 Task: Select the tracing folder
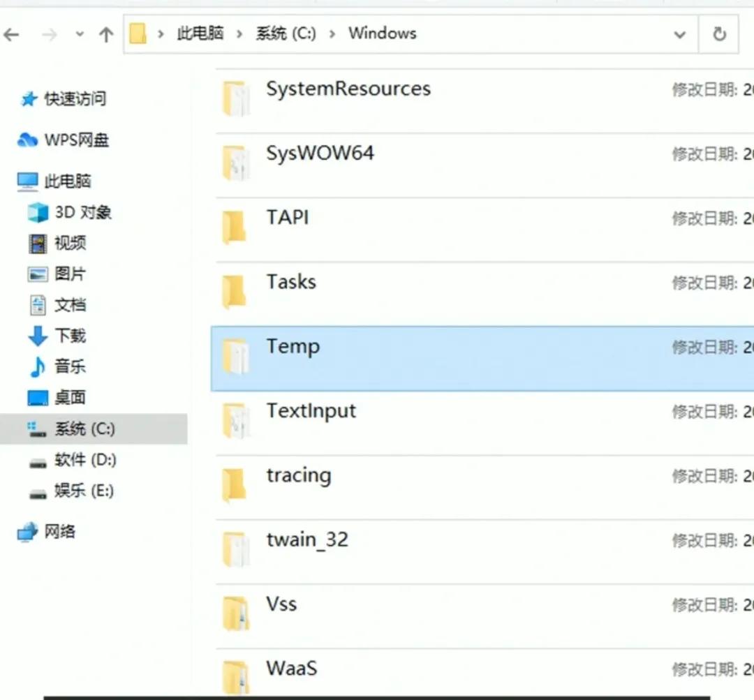coord(299,475)
